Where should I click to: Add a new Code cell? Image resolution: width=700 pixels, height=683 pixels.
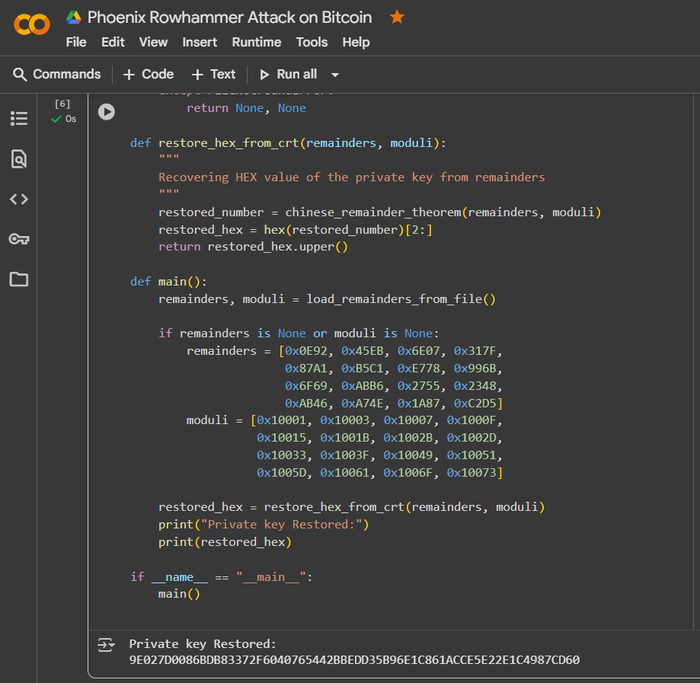click(x=148, y=74)
